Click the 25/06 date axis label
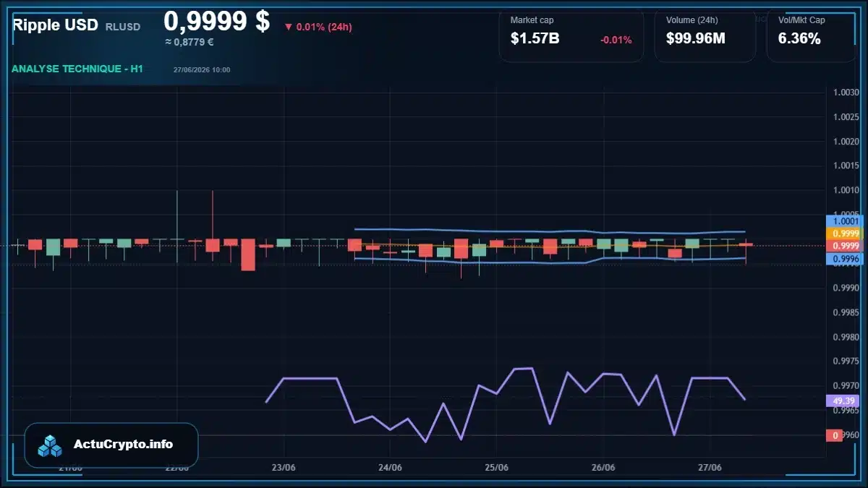 coord(496,467)
